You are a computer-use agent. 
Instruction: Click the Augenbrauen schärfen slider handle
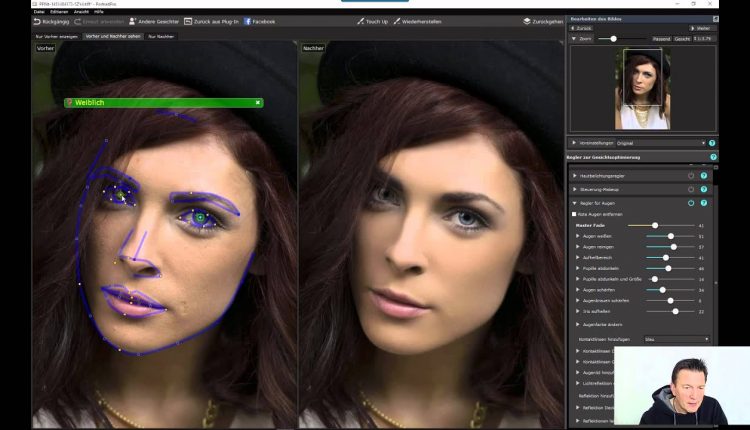[670, 300]
